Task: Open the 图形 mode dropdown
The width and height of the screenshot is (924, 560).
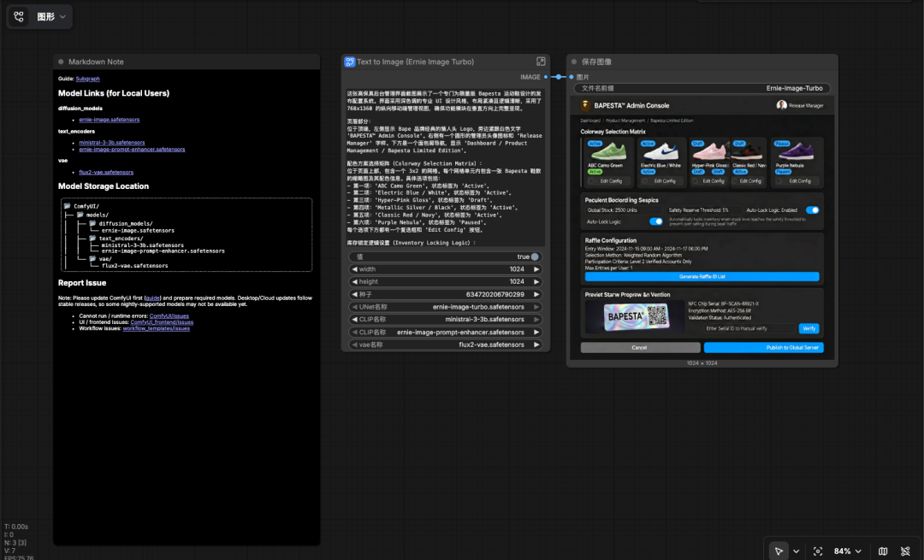Action: pos(51,16)
